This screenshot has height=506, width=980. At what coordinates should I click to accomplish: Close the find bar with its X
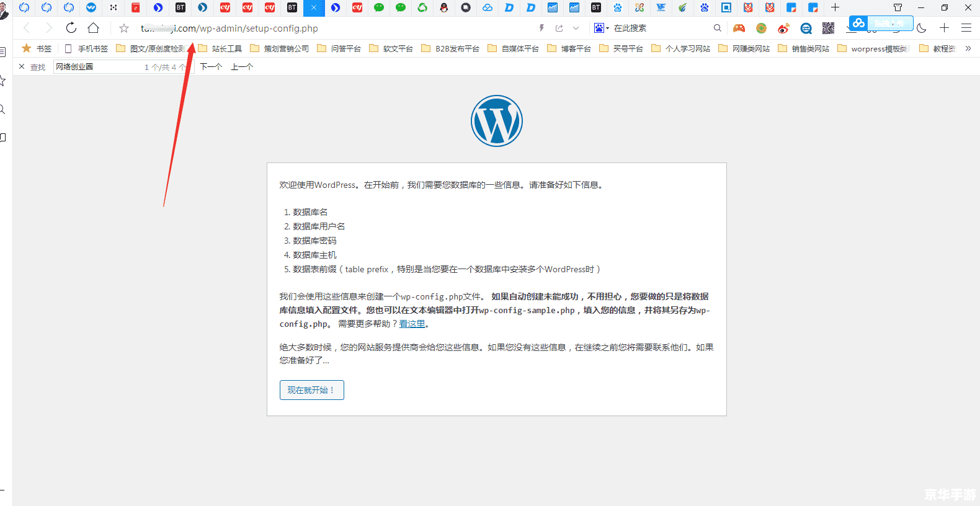[x=22, y=66]
